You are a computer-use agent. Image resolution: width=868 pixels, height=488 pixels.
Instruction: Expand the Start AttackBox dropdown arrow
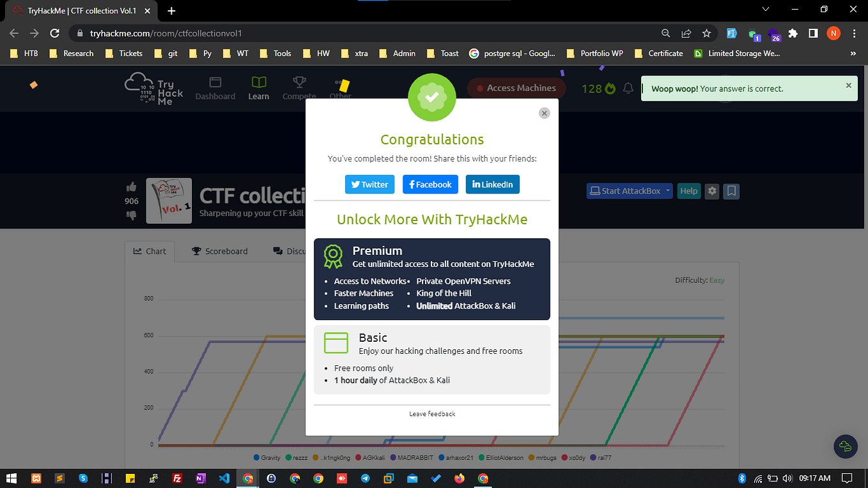point(667,190)
